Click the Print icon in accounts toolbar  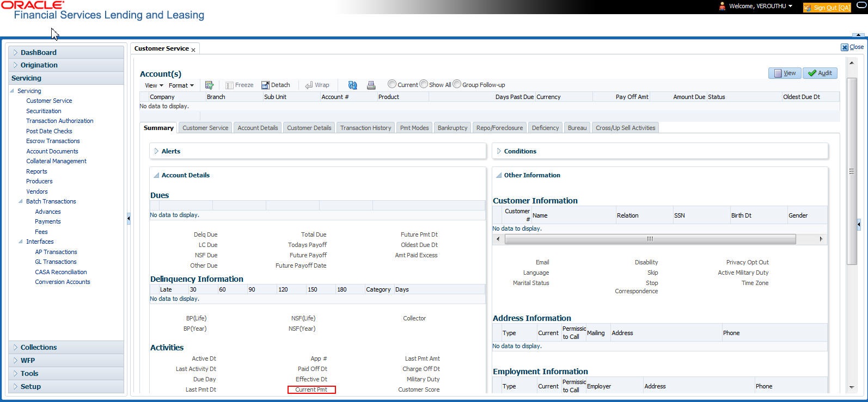coord(371,85)
